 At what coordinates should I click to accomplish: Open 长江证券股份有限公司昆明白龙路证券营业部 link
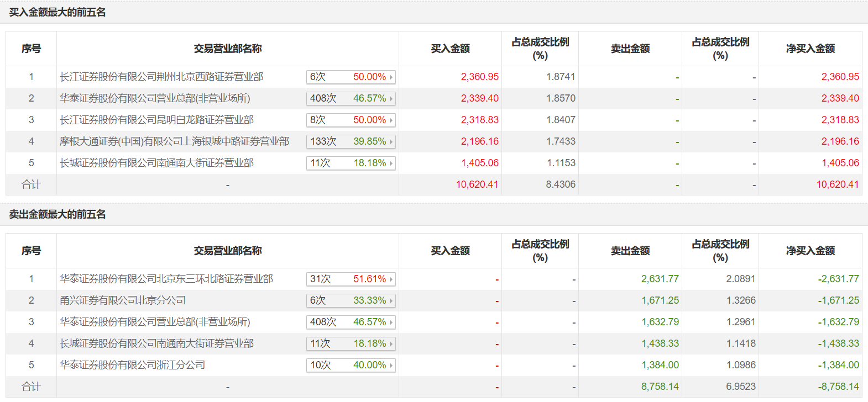click(156, 120)
